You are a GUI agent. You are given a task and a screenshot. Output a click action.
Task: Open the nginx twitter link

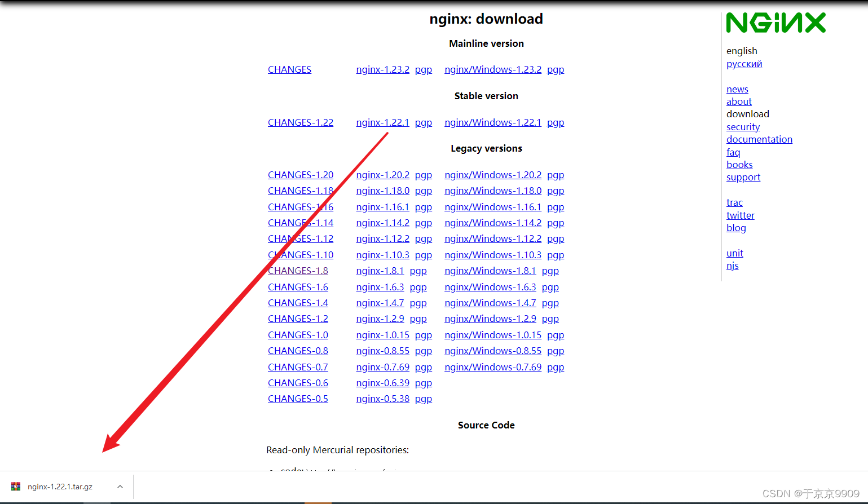(x=740, y=215)
